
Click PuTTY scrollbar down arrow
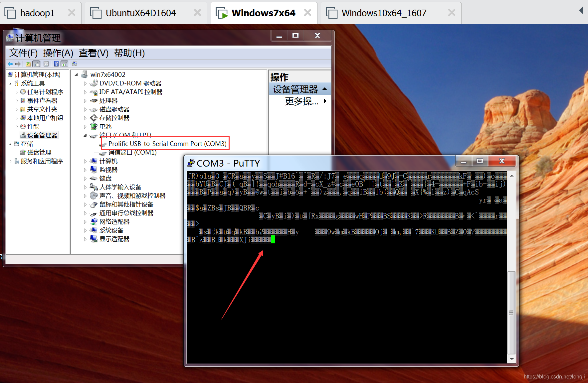click(512, 359)
